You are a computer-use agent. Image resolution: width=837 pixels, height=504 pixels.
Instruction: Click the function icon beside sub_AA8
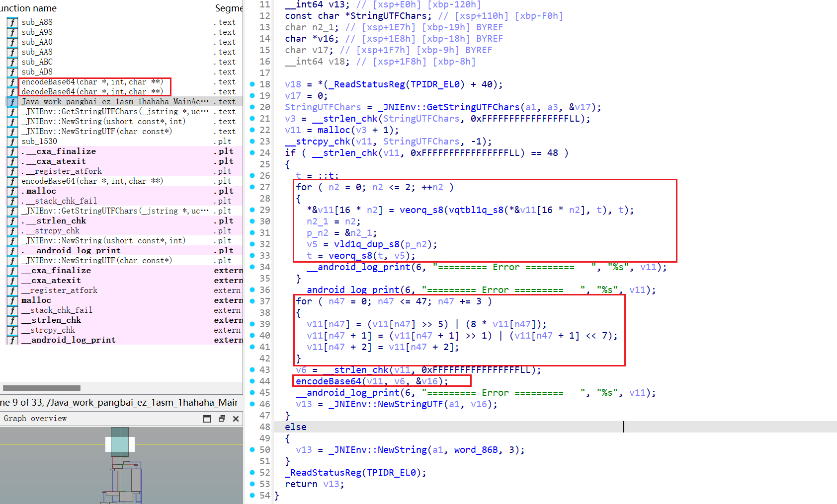click(12, 52)
